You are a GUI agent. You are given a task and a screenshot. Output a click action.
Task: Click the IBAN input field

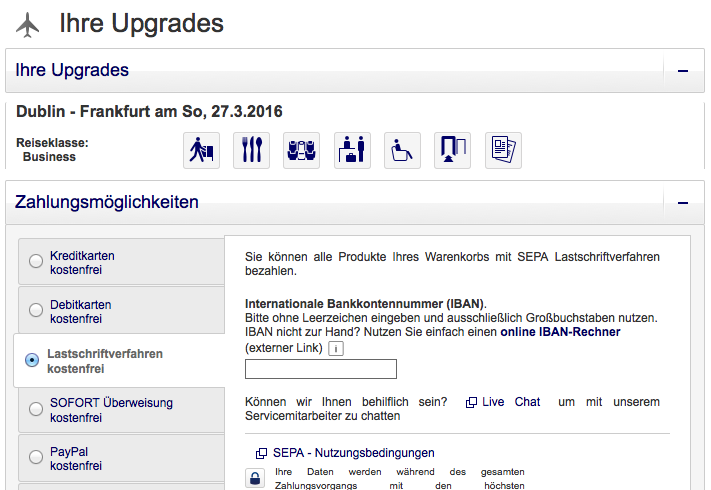tap(320, 369)
